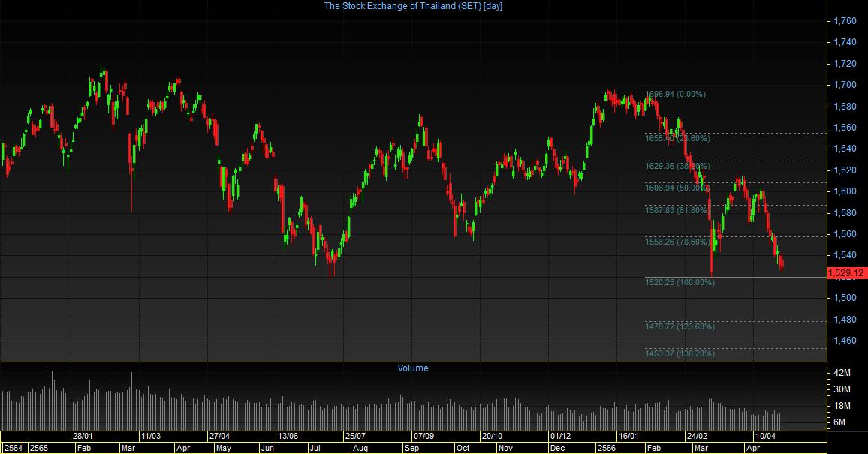
Task: Click the Oct month label
Action: tap(463, 449)
